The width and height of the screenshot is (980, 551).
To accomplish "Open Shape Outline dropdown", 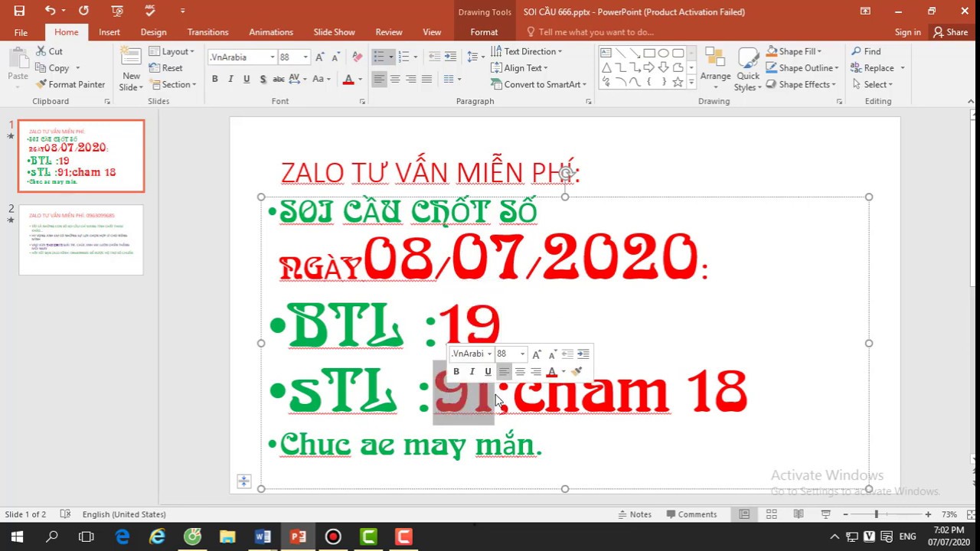I will (x=802, y=68).
